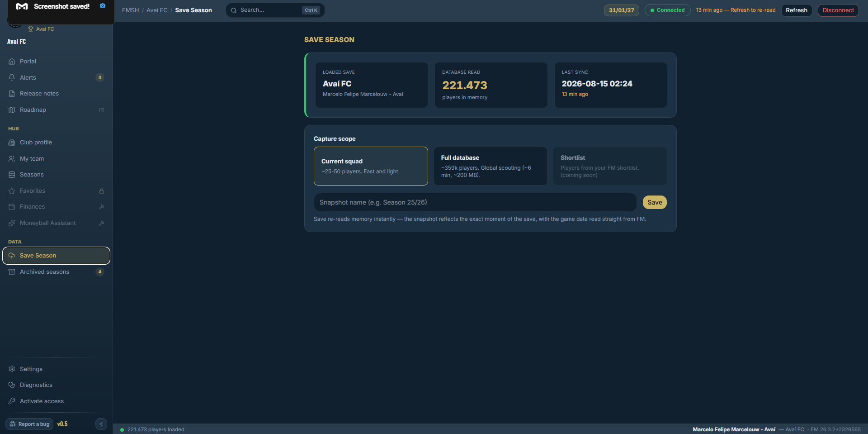This screenshot has height=434, width=868.
Task: Click the Diagnostics stethoscope icon
Action: point(12,385)
